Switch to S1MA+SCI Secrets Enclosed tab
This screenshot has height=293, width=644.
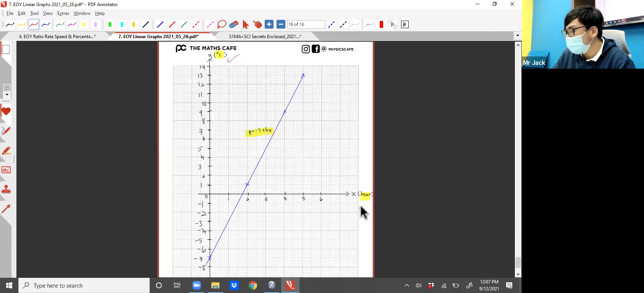tap(265, 37)
